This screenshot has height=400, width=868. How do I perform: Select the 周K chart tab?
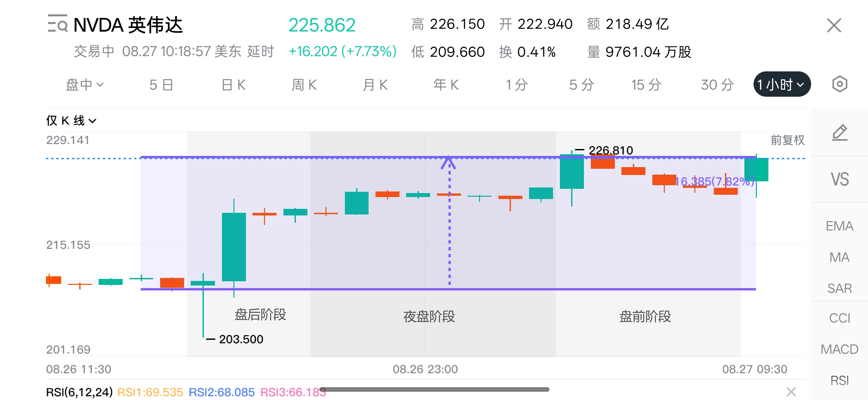point(304,85)
